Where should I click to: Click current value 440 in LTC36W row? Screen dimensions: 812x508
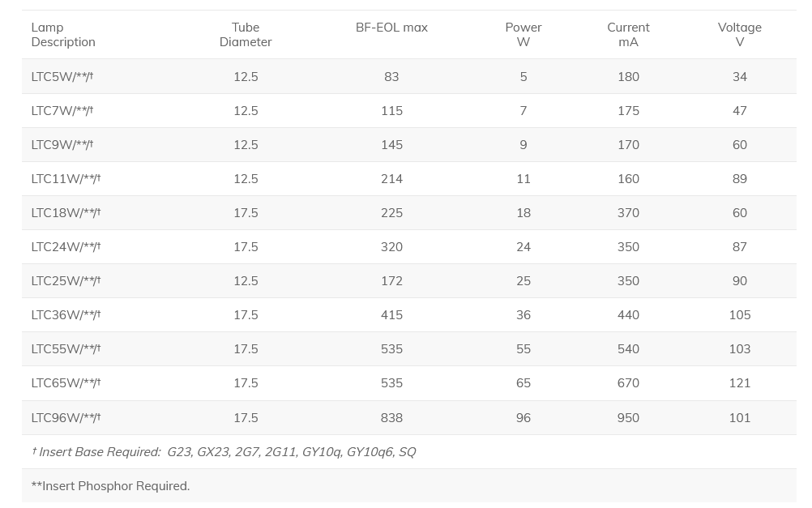click(x=628, y=314)
